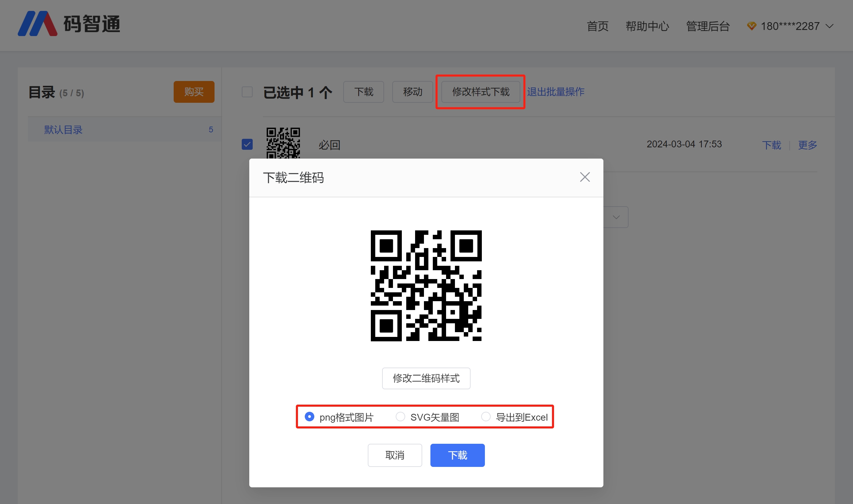Open the dropdown partly hidden behind the dialog
This screenshot has height=504, width=853.
pos(616,217)
